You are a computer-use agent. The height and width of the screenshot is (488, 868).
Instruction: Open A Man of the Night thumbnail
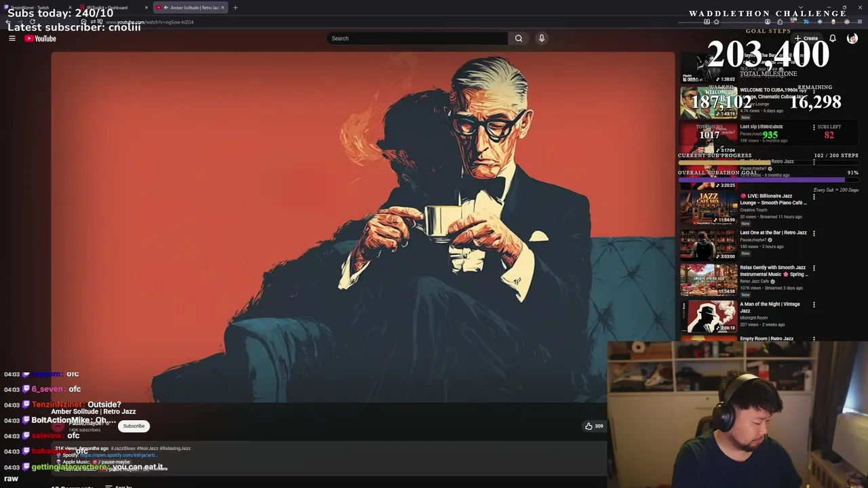[x=709, y=316]
